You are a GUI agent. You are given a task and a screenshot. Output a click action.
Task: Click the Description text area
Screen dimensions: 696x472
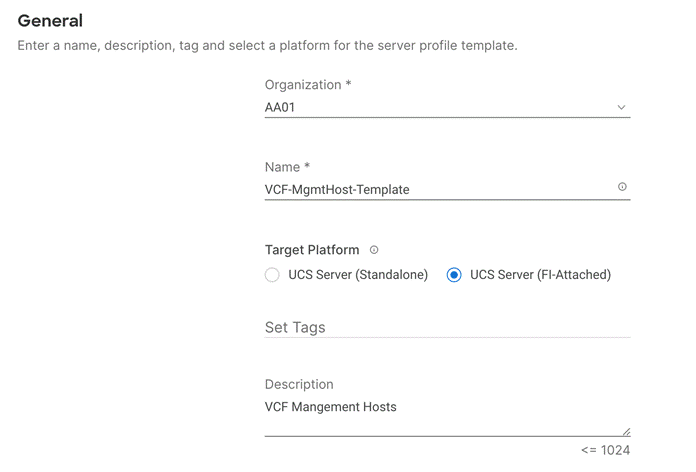point(447,418)
